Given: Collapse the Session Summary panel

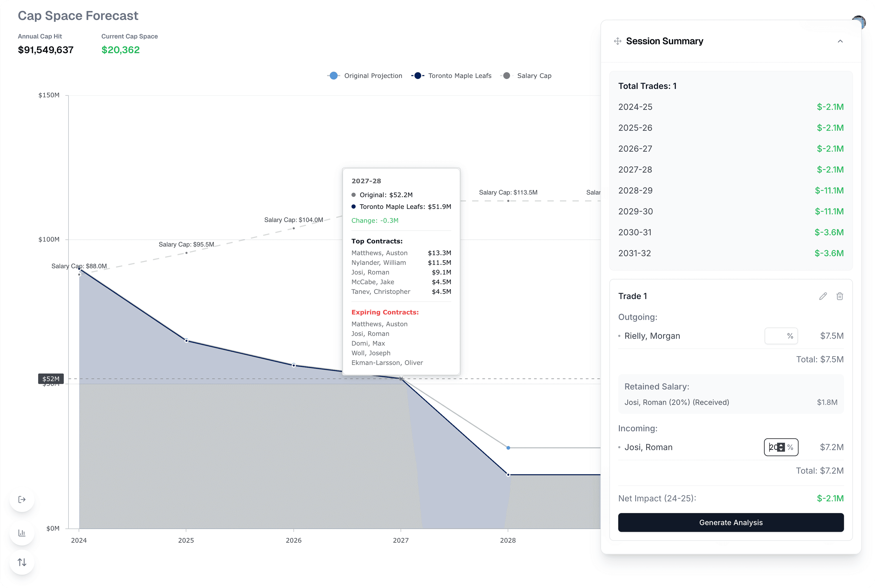Looking at the screenshot, I should click(840, 41).
